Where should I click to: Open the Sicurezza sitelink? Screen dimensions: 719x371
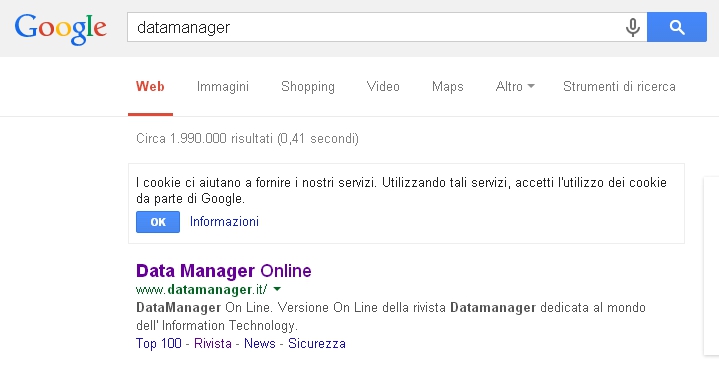[x=317, y=343]
